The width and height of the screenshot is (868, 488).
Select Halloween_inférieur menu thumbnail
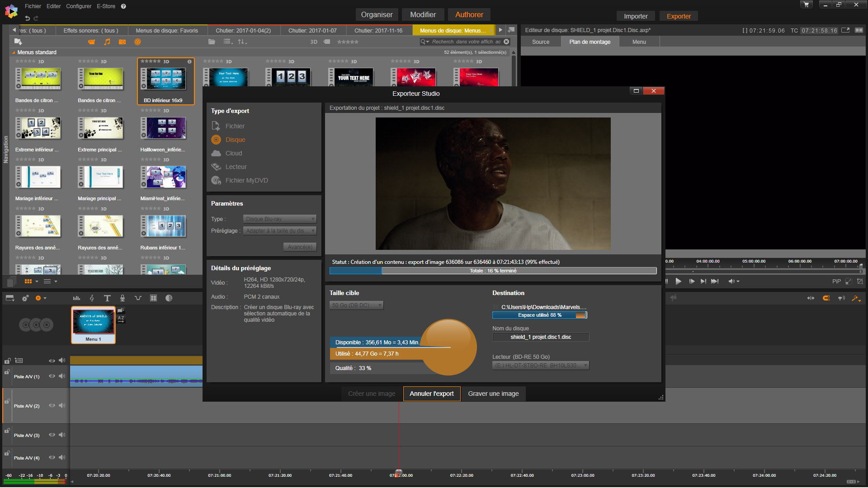pyautogui.click(x=163, y=128)
